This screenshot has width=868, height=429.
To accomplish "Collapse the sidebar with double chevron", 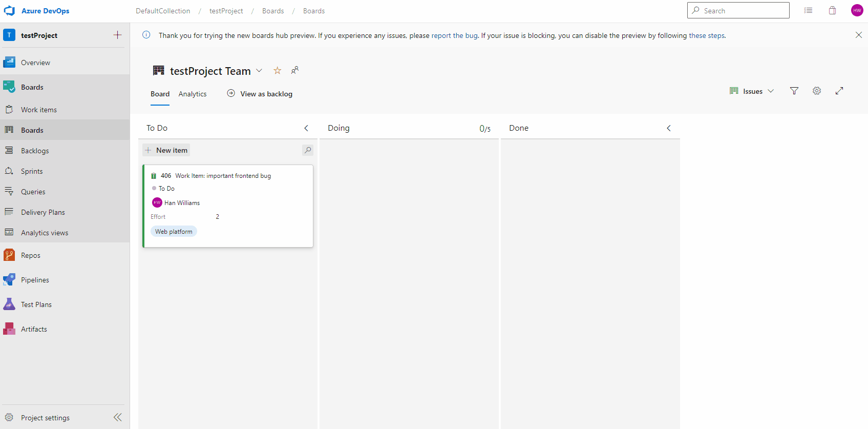I will (x=118, y=417).
